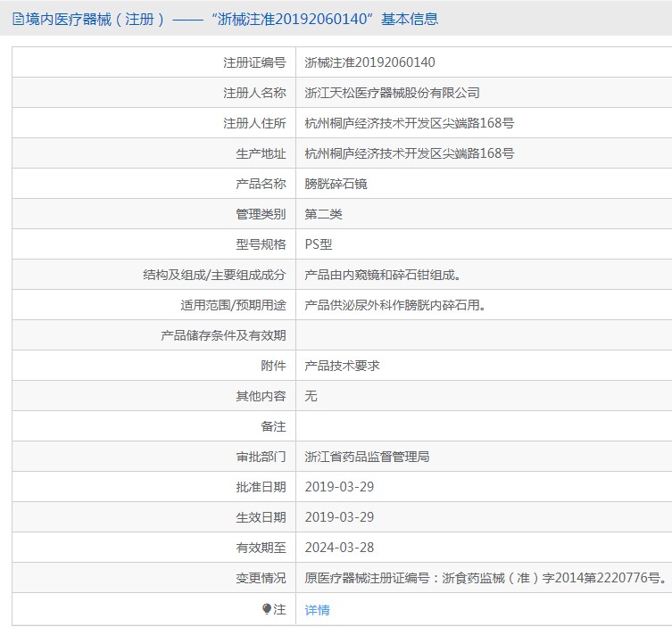672x635 pixels.
Task: Click the 变更情况 original certificate number text
Action: point(486,578)
